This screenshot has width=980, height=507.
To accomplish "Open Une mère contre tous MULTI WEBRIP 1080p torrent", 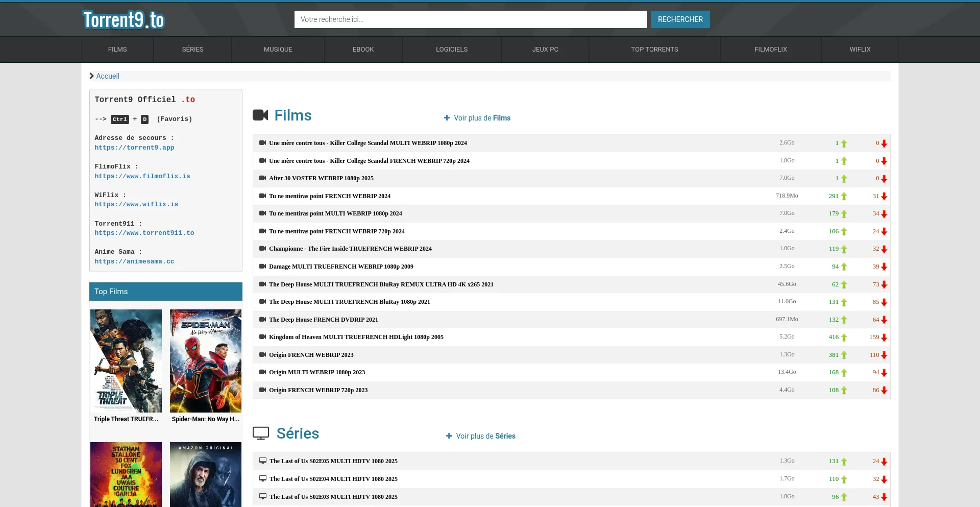I will point(368,143).
